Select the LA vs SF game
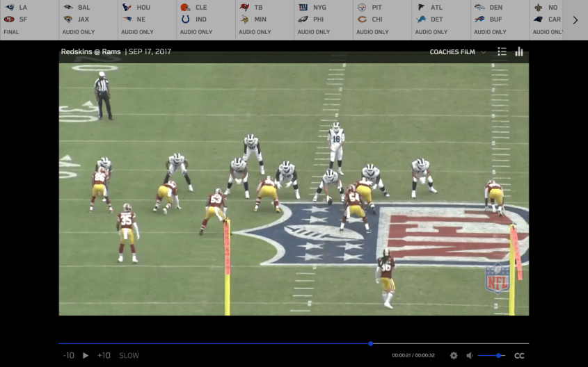Screen dimensions: 588x367 click(x=29, y=19)
